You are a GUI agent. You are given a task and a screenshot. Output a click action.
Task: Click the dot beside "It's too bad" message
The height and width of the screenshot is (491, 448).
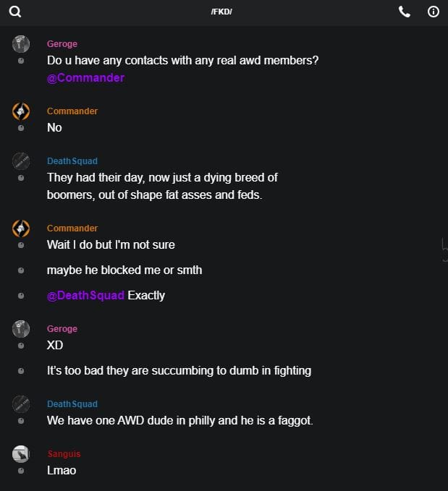tap(21, 371)
